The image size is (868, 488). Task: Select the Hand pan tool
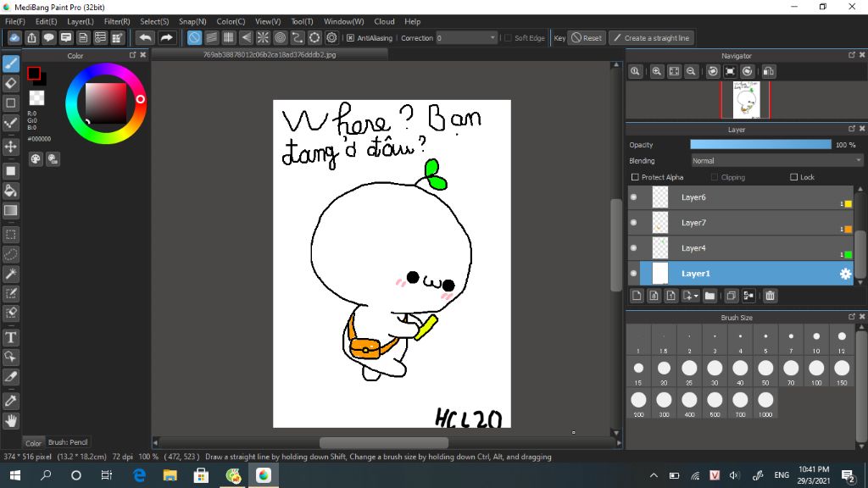click(10, 421)
